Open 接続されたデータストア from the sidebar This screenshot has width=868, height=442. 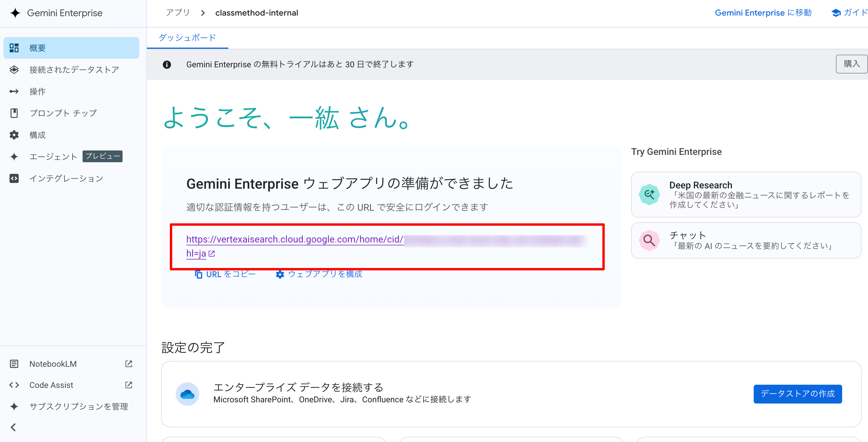(74, 70)
